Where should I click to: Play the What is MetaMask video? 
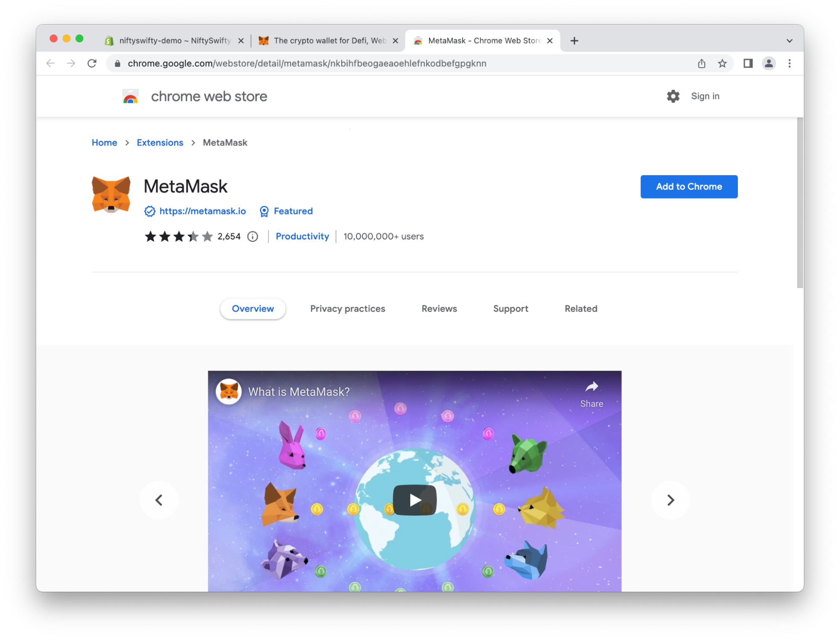[x=414, y=500]
